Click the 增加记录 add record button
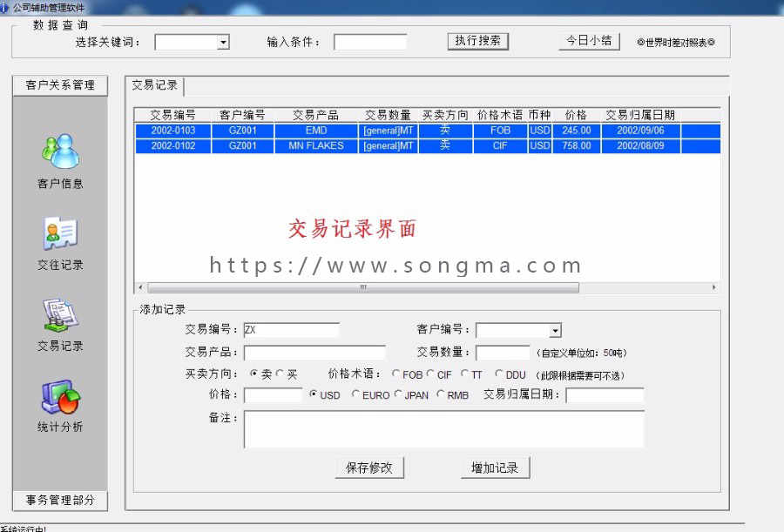This screenshot has height=532, width=784. (495, 468)
